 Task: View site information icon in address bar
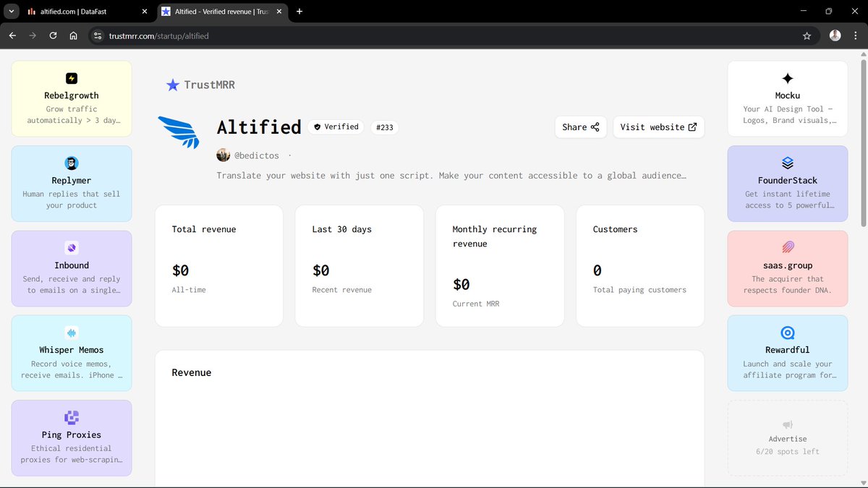point(98,35)
